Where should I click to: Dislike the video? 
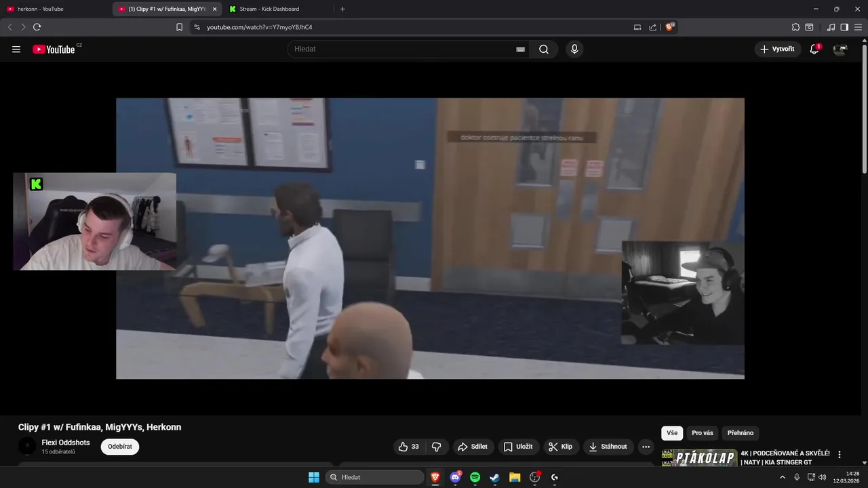click(x=436, y=447)
